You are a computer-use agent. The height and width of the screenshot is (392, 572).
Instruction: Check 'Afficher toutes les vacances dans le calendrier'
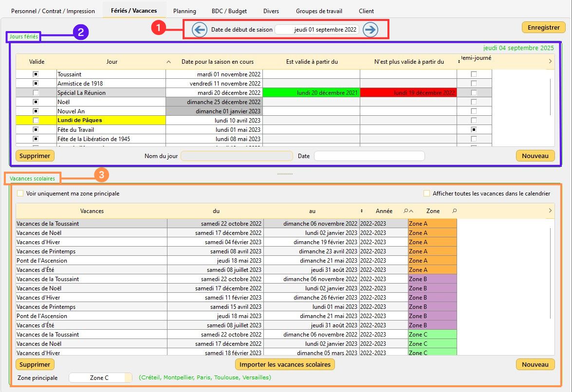click(x=427, y=194)
